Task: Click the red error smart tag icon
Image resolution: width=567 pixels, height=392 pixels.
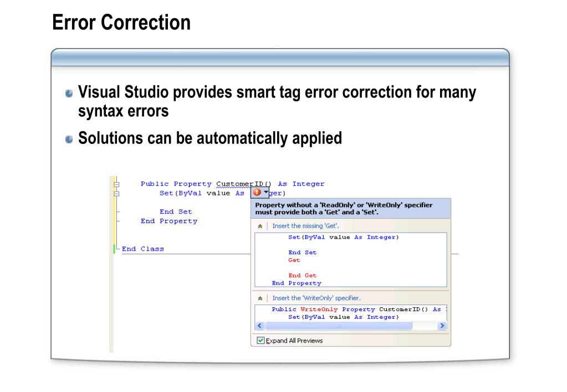Action: [x=257, y=192]
